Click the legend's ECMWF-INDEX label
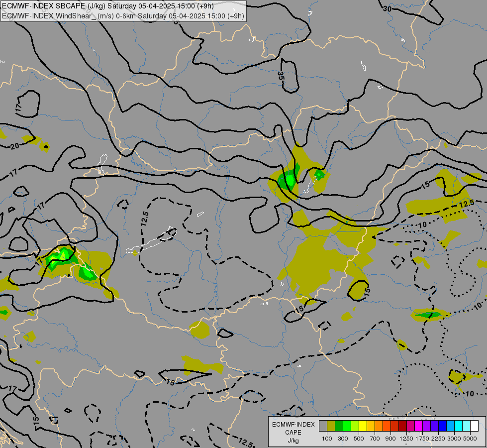This screenshot has height=448, width=487. tap(293, 425)
